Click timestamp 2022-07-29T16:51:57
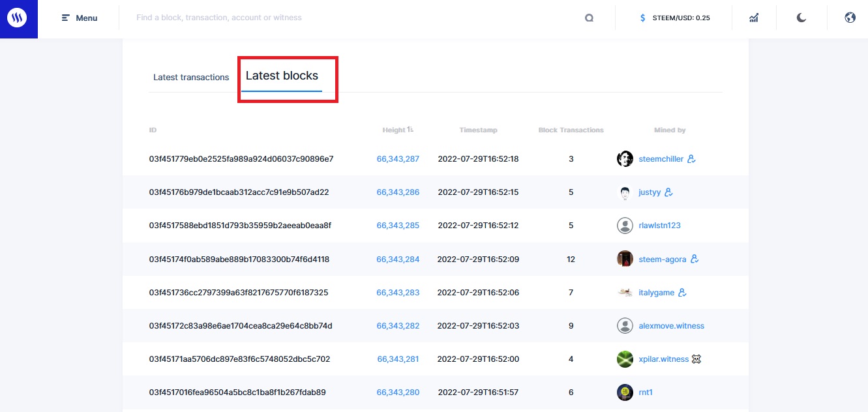 click(478, 392)
